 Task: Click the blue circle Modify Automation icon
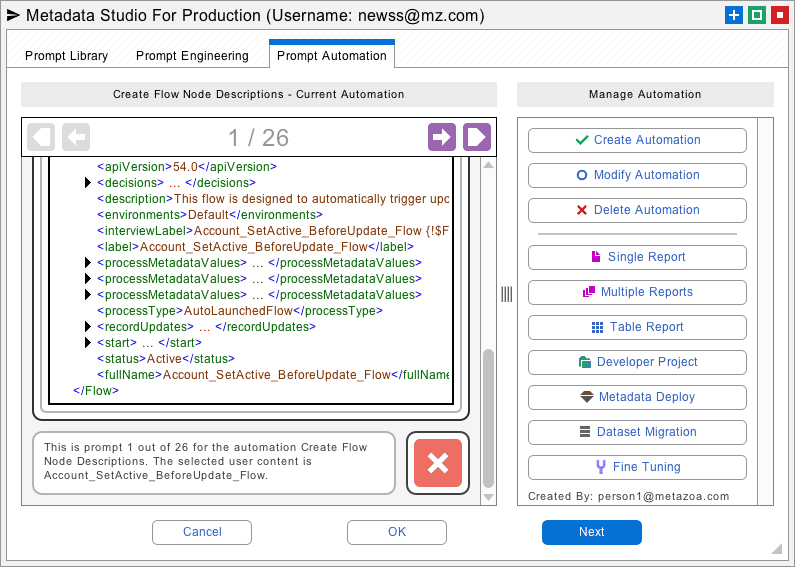582,175
